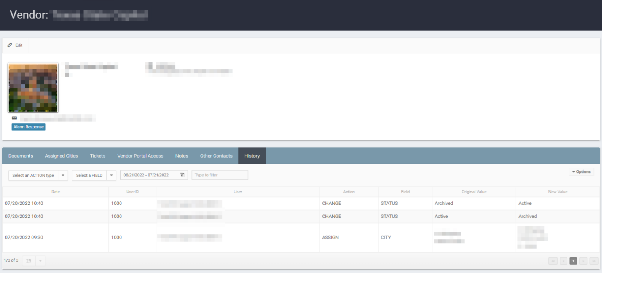The width and height of the screenshot is (644, 281).
Task: Click the email envelope icon
Action: pos(14,118)
